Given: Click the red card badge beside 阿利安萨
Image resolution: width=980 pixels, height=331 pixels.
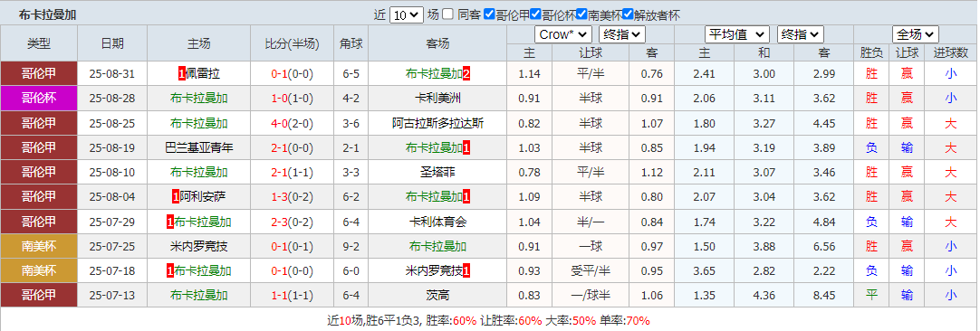Looking at the screenshot, I should tap(177, 197).
